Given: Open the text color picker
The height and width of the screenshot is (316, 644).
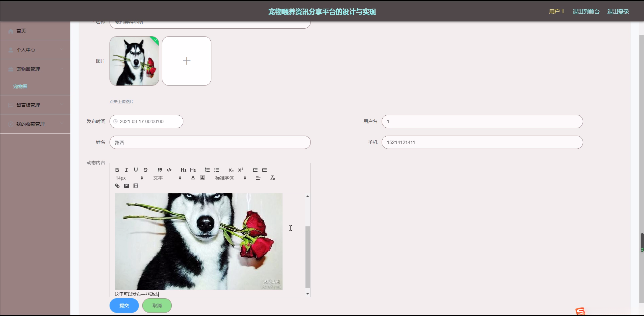Looking at the screenshot, I should tap(193, 178).
